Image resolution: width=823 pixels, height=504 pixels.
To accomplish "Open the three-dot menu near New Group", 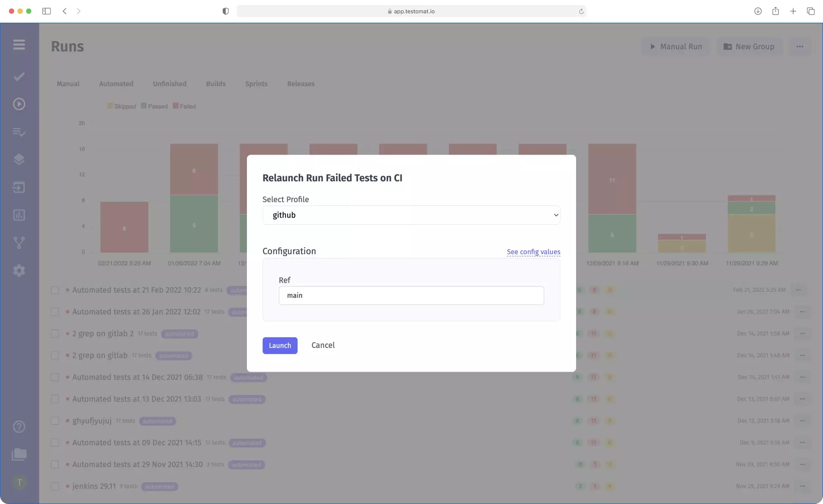I will click(800, 46).
